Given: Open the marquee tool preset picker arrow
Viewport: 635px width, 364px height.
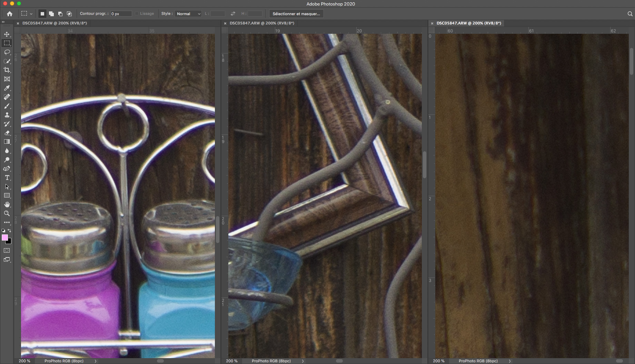Looking at the screenshot, I should 31,14.
